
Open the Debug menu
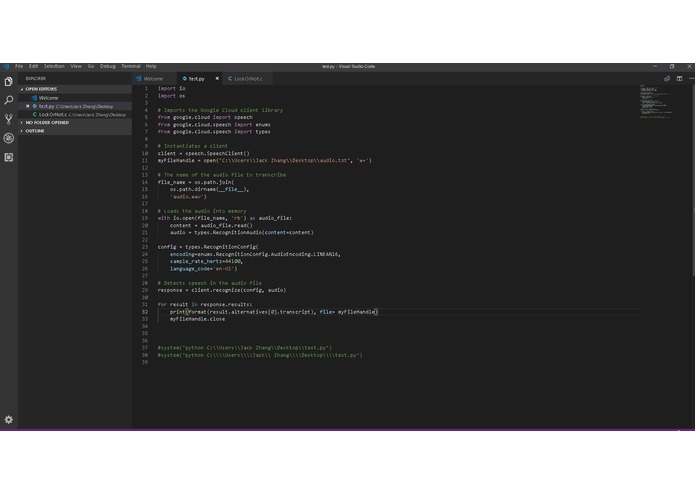tap(108, 66)
